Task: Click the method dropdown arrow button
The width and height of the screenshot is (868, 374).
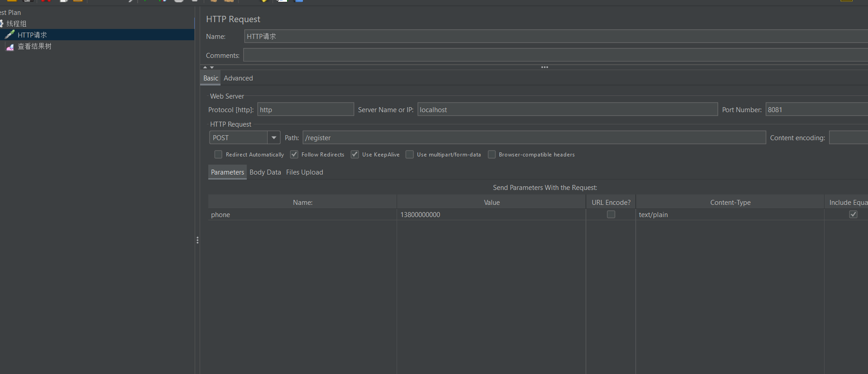Action: 274,137
